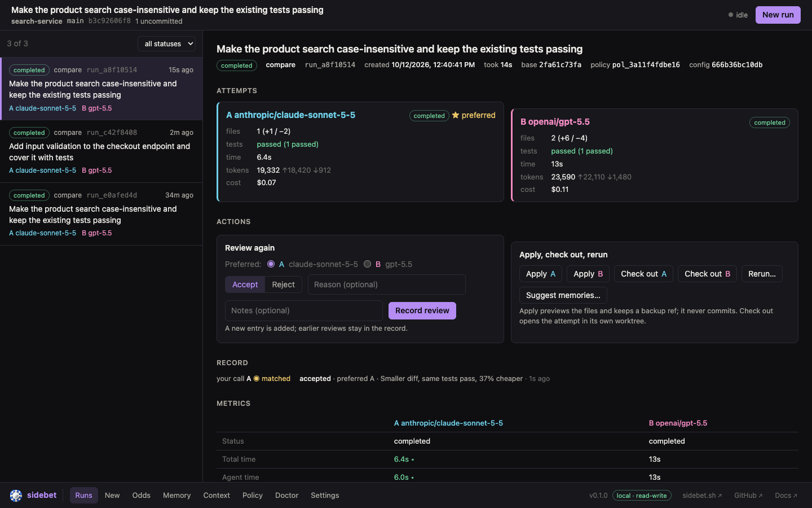
Task: Open the Memory tab
Action: point(176,496)
